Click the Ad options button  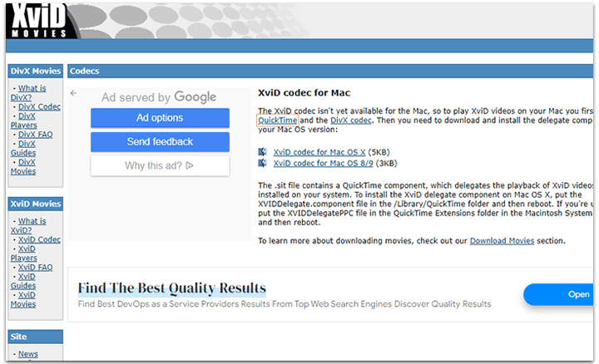[x=160, y=118]
